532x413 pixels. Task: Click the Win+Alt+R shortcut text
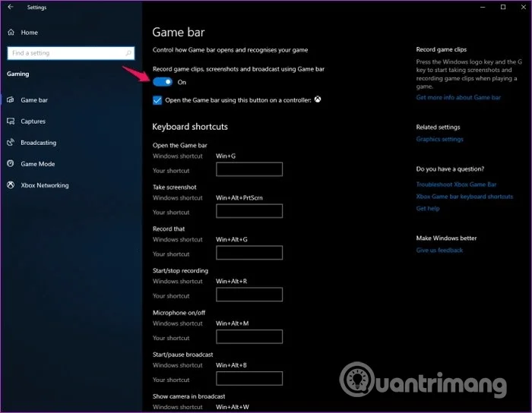pos(231,281)
